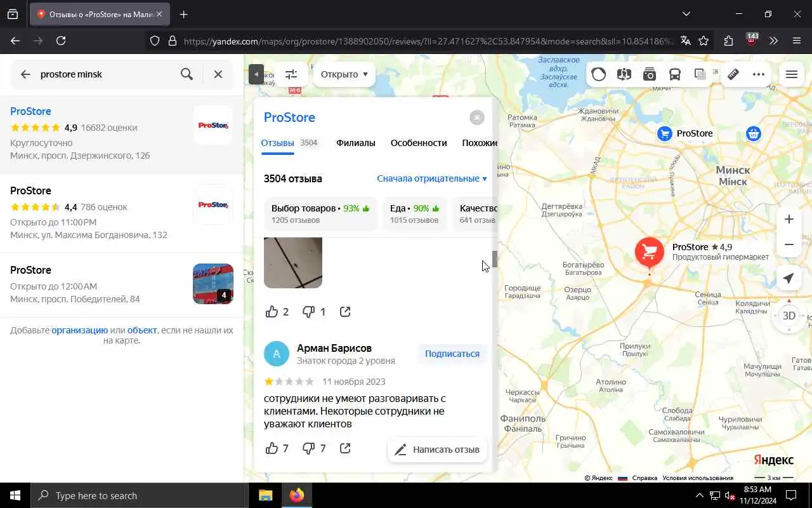Click 'Написать отзыв' button
This screenshot has height=508, width=812.
coord(437,450)
